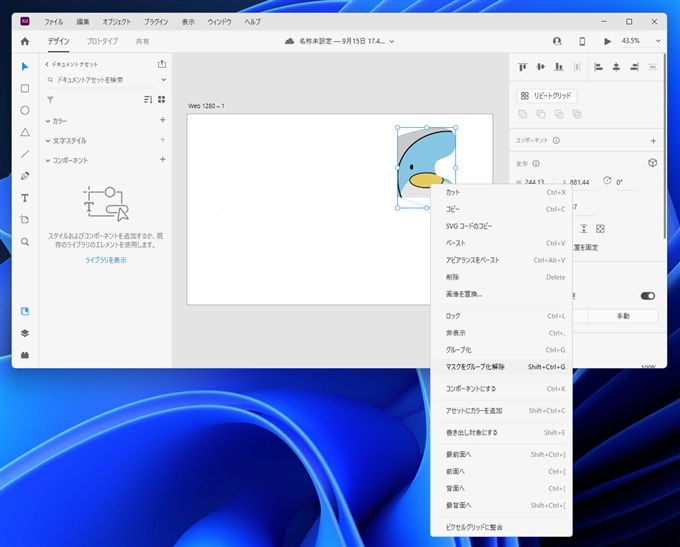Open the document name dropdown chevron
Screen dimensions: 680x547
tap(392, 41)
